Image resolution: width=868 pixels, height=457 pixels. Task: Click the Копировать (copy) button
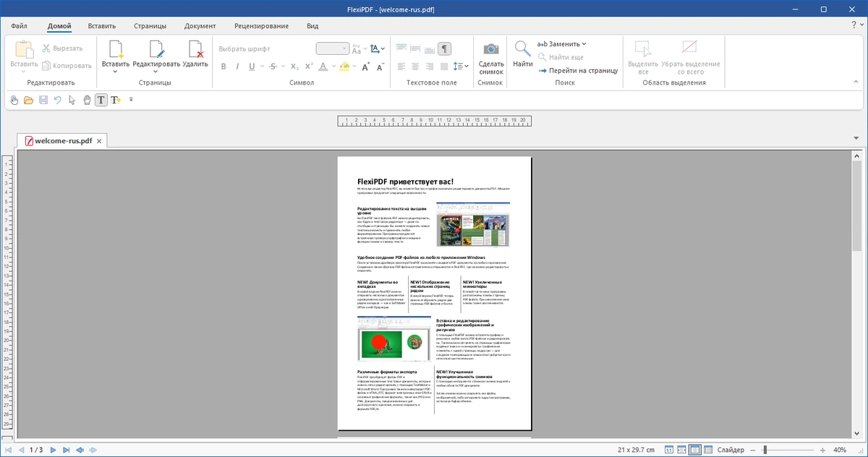tap(67, 65)
